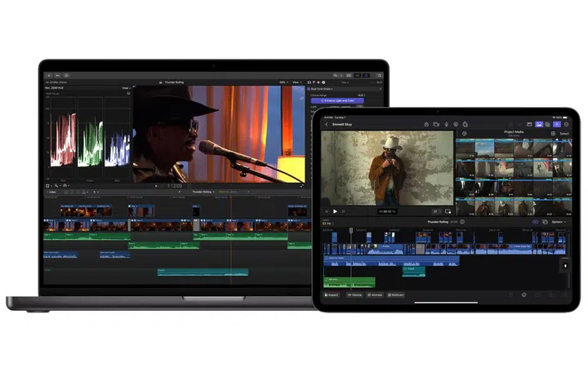Switch to the Multicam tab
The height and width of the screenshot is (372, 588).
point(396,294)
